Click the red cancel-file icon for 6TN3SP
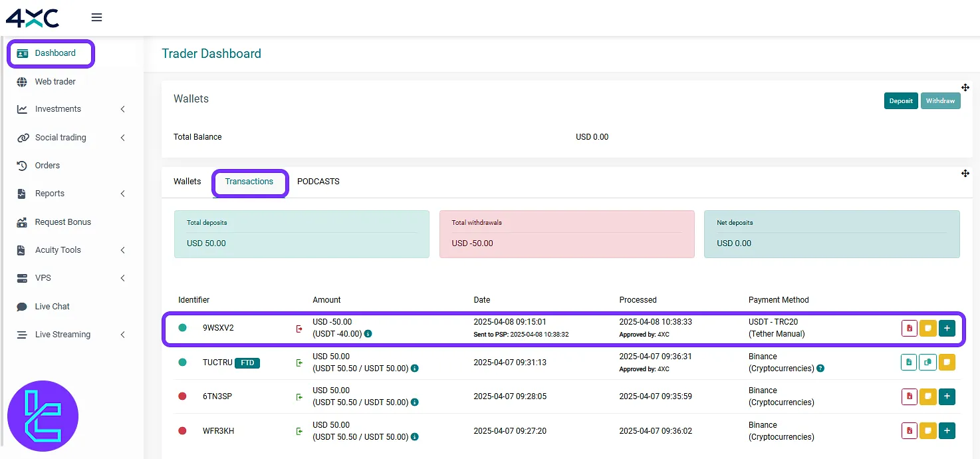The height and width of the screenshot is (459, 980). pyautogui.click(x=910, y=396)
